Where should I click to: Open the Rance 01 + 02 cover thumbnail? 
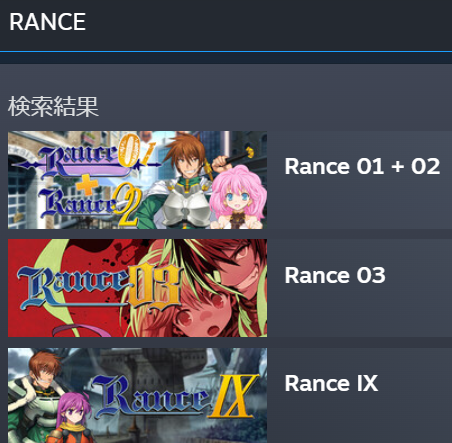click(137, 180)
